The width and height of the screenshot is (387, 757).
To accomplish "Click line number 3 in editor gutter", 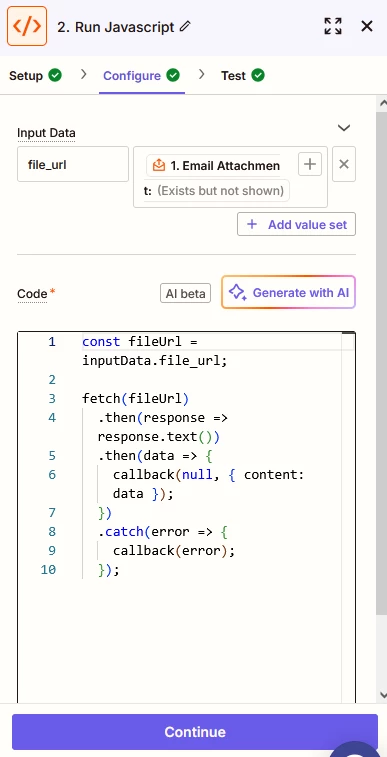I will 52,399.
